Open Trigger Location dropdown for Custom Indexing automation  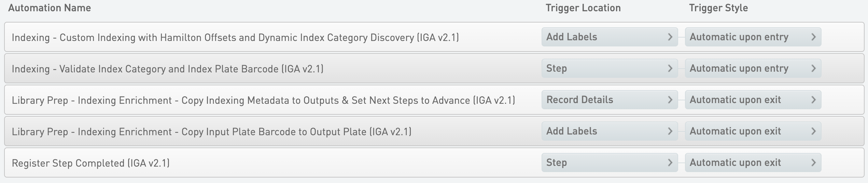pos(609,37)
